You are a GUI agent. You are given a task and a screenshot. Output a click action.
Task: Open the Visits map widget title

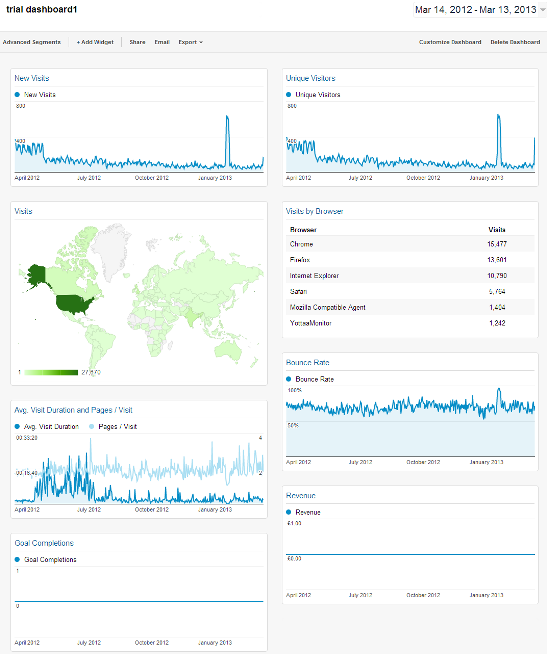[23, 211]
